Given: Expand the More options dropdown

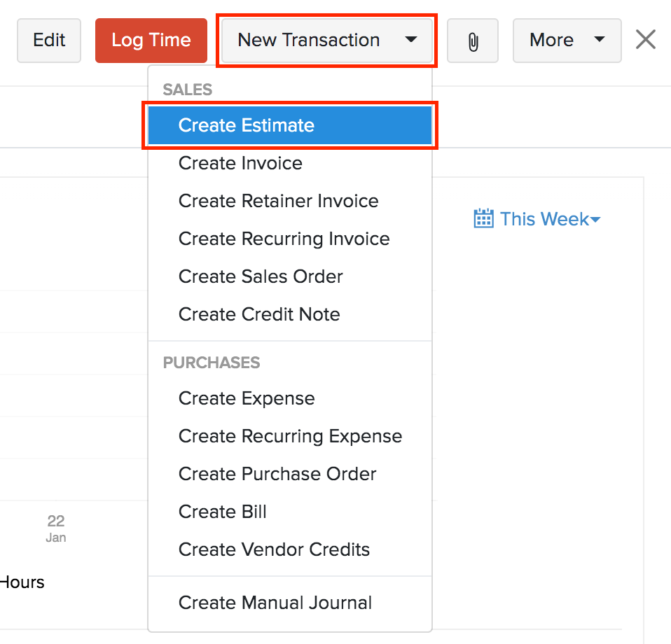Looking at the screenshot, I should (567, 41).
